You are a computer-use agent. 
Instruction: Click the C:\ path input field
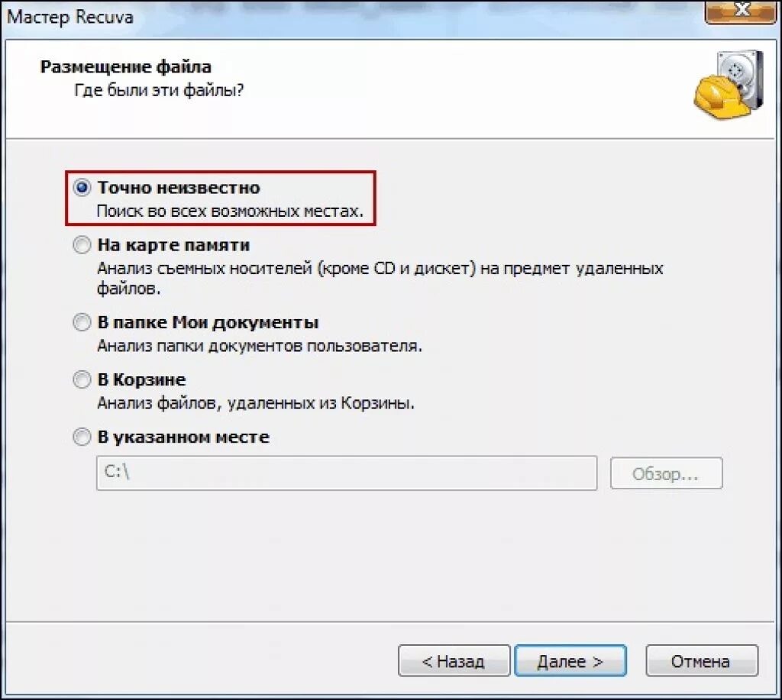coord(347,473)
